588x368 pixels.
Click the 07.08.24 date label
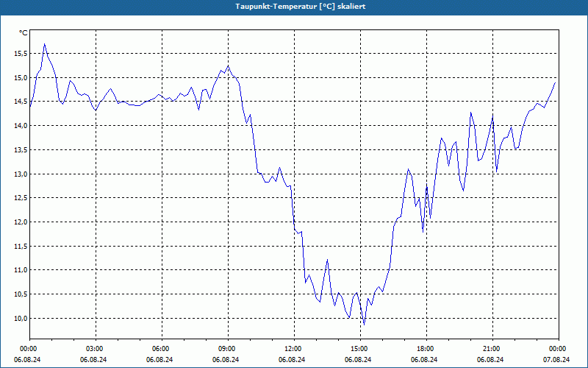tap(556, 359)
